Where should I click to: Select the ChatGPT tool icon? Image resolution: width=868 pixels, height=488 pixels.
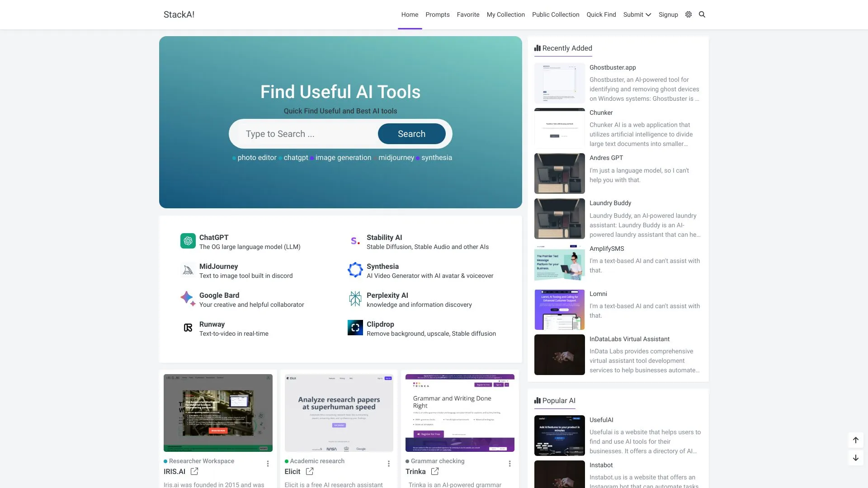(x=188, y=241)
